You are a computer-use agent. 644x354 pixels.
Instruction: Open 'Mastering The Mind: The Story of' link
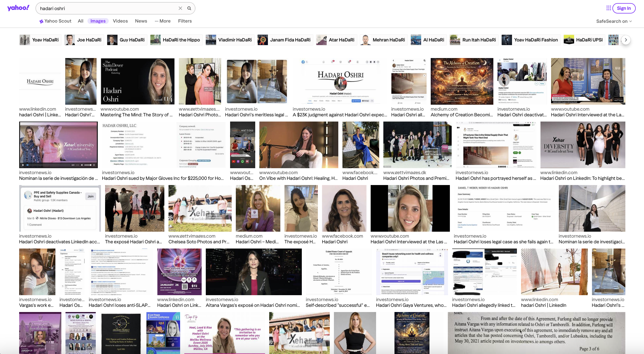pos(136,115)
